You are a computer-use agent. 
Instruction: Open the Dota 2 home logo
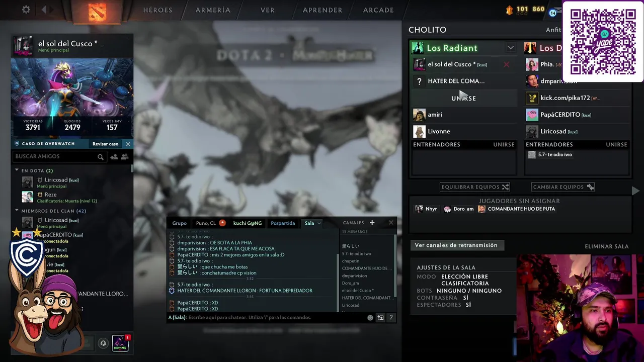pos(97,12)
